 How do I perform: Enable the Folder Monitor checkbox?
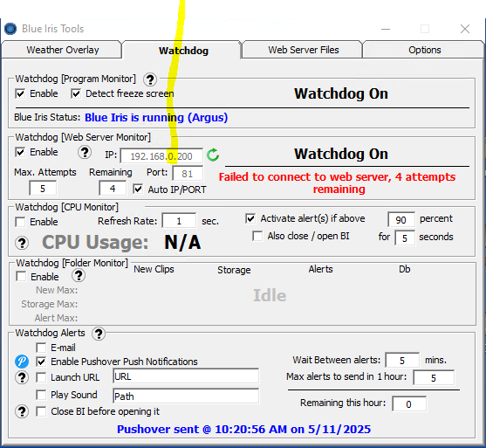[21, 276]
